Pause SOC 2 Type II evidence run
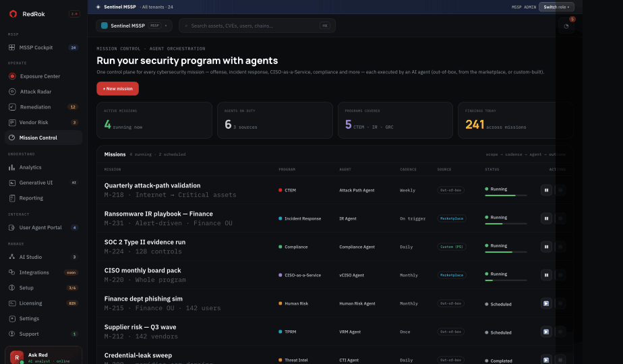This screenshot has width=623, height=364. point(546,247)
